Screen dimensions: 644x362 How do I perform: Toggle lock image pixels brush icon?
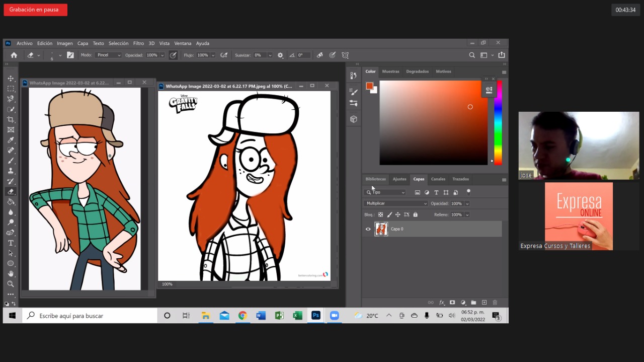pyautogui.click(x=389, y=214)
